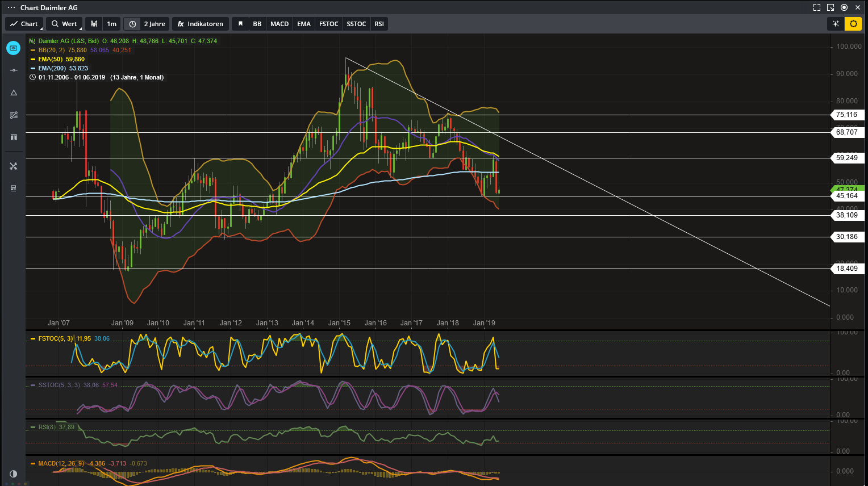Open the wrench and screwdriver tools icon
868x486 pixels.
pyautogui.click(x=14, y=166)
